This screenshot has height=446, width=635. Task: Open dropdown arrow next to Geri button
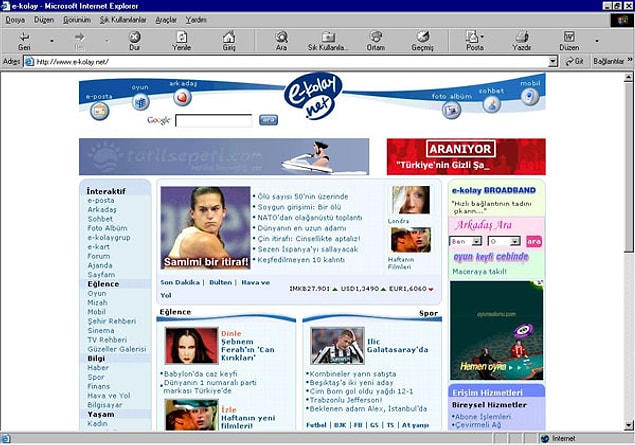pos(52,41)
